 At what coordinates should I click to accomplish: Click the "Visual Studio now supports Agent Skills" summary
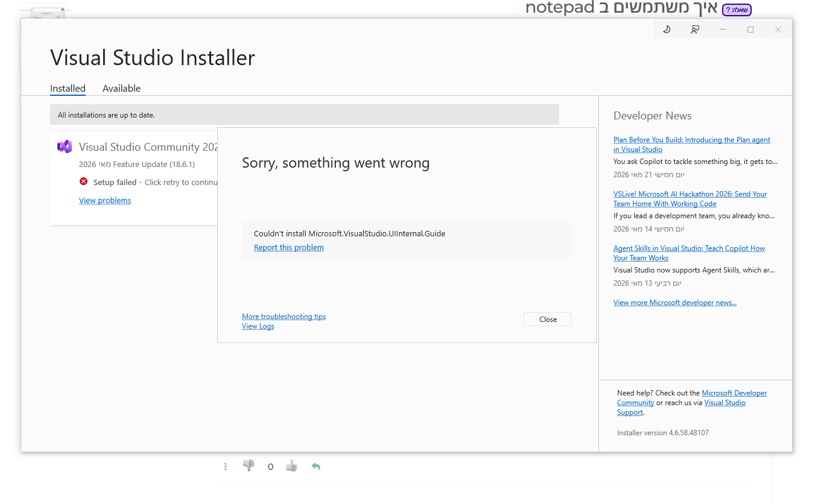tap(696, 270)
